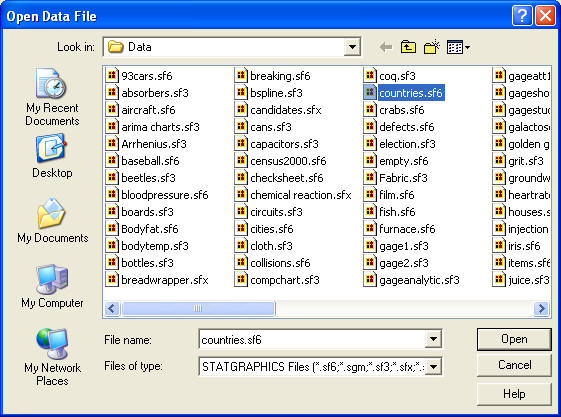The width and height of the screenshot is (561, 417).
Task: Expand the Look in folder dropdown
Action: tap(352, 47)
